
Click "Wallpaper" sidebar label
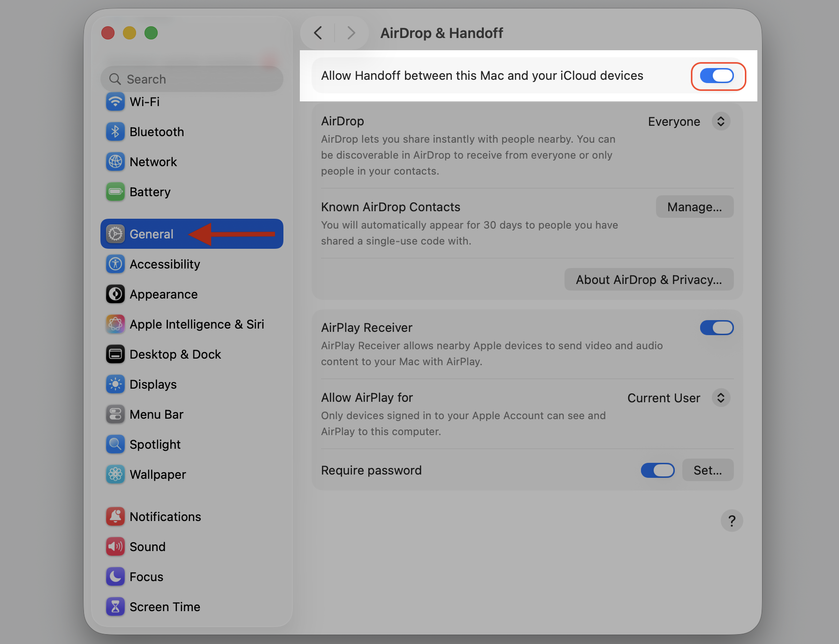[158, 475]
